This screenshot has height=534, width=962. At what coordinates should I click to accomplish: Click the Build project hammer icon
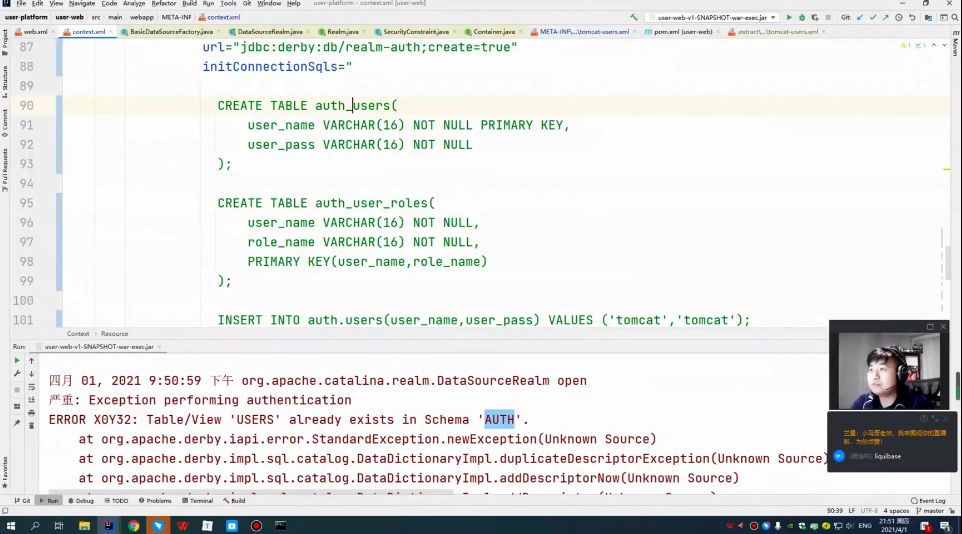(634, 17)
